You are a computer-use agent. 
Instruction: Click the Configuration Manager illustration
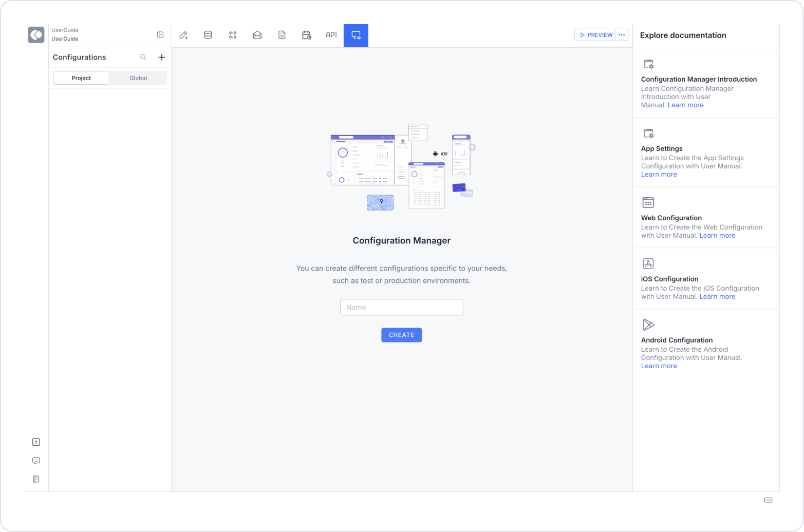(402, 167)
